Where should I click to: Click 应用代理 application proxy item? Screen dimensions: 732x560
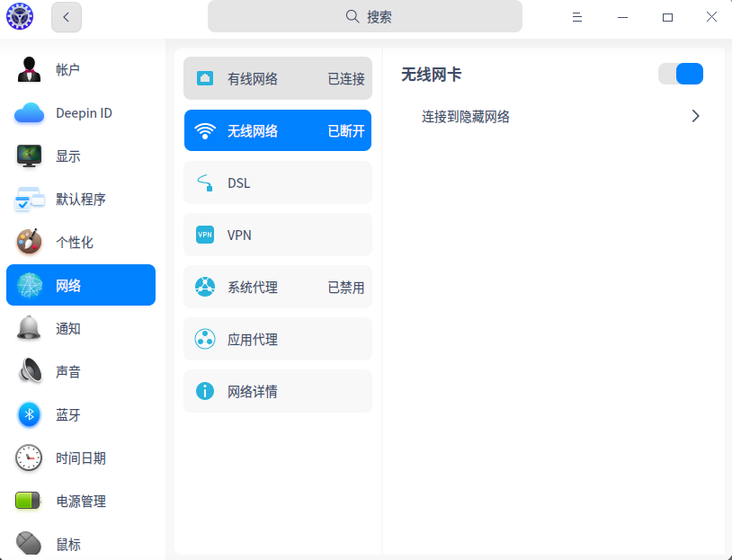(277, 339)
